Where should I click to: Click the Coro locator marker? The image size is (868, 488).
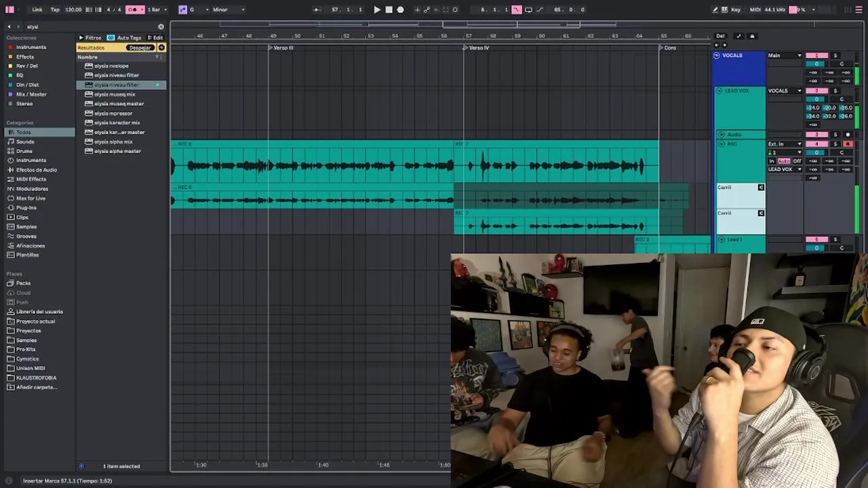pyautogui.click(x=668, y=48)
